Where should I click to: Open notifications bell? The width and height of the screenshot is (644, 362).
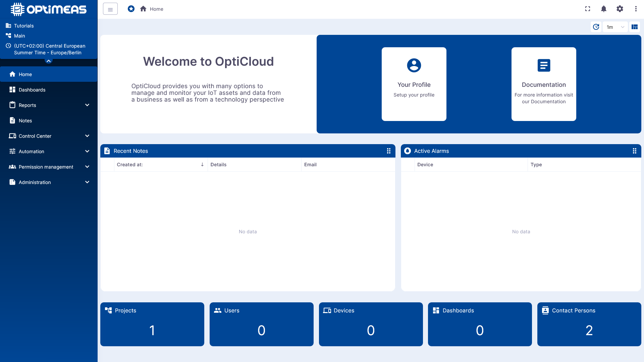pyautogui.click(x=604, y=9)
